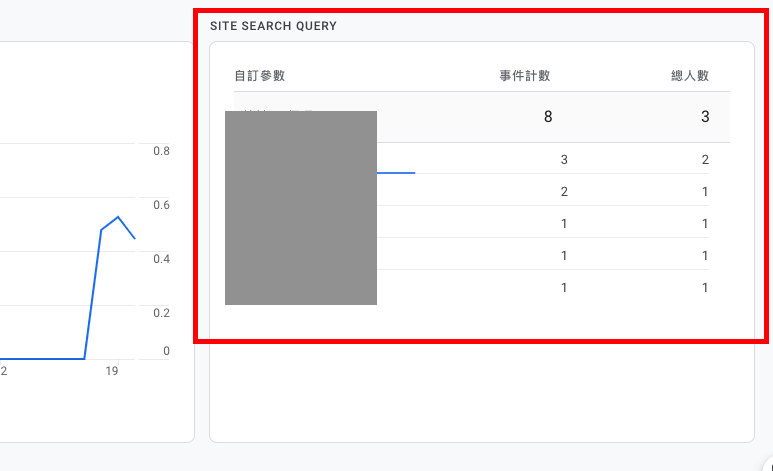Click the 19 date label on x-axis
This screenshot has width=773, height=471.
pos(112,372)
